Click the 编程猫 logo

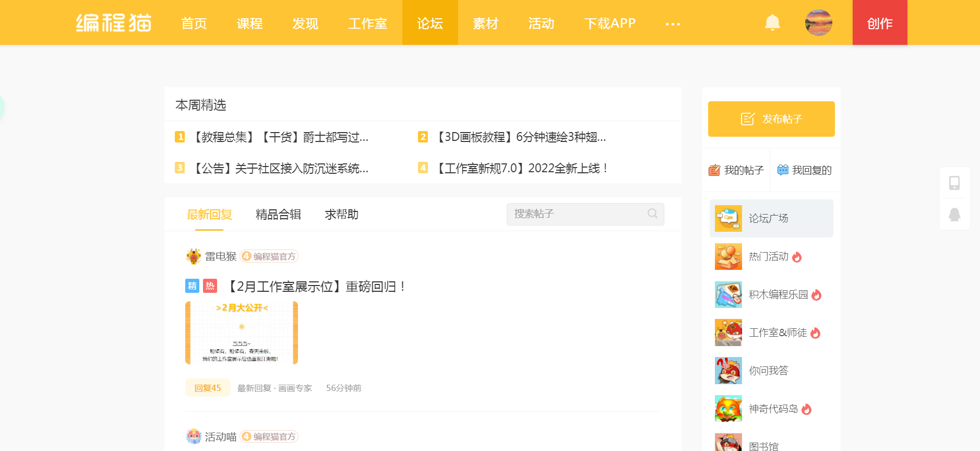click(114, 23)
